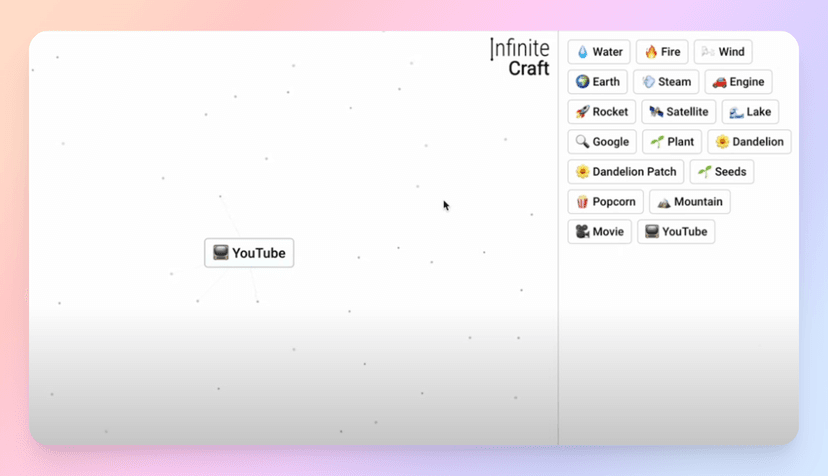This screenshot has height=476, width=828.
Task: Select the Satellite element
Action: click(x=679, y=112)
